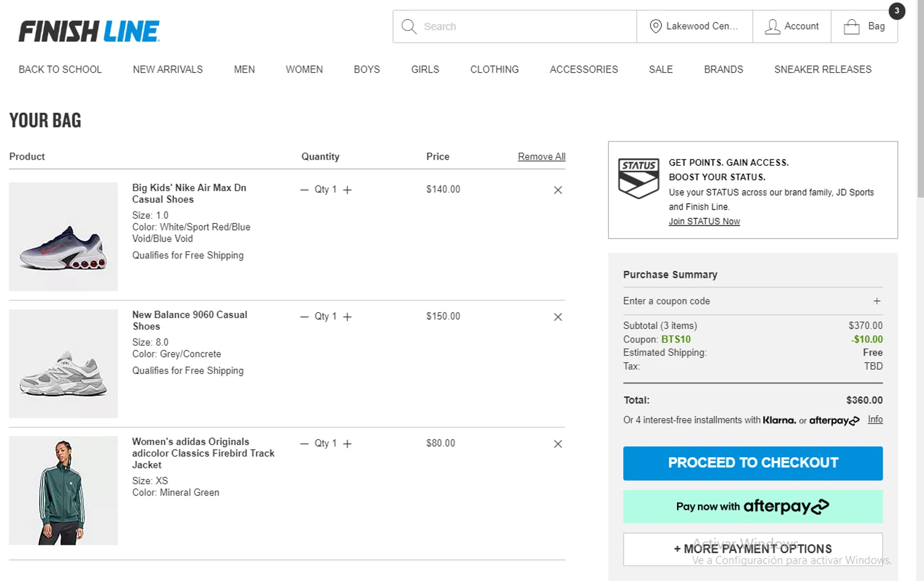Click the -$10.00 coupon discount value
Viewport: 924px width, 581px height.
click(x=867, y=339)
